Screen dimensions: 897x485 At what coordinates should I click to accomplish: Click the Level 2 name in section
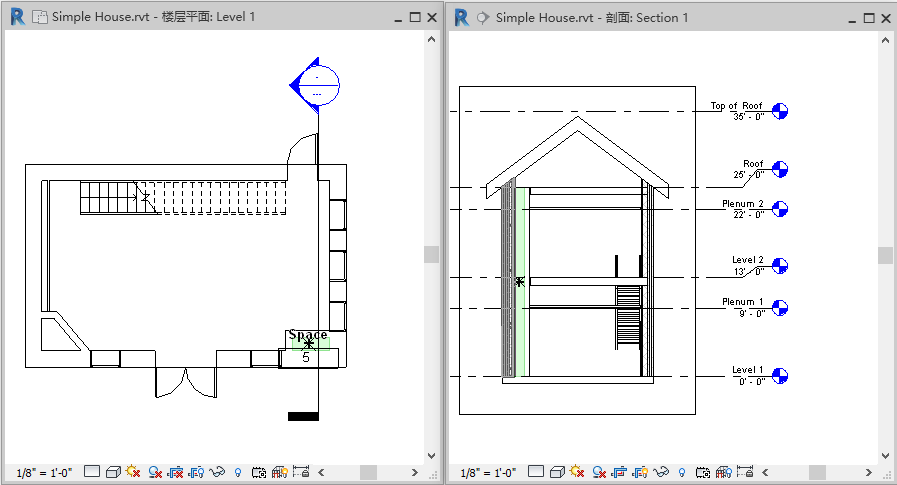(x=748, y=260)
